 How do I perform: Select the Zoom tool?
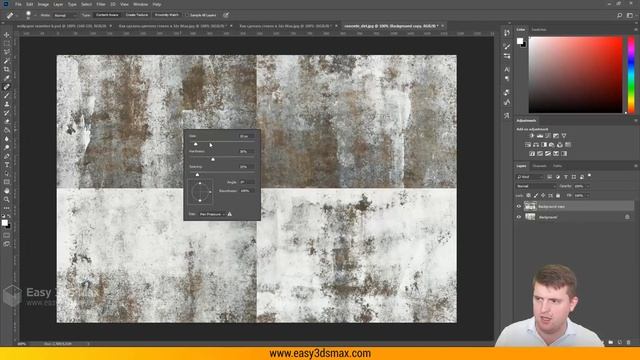tap(7, 199)
